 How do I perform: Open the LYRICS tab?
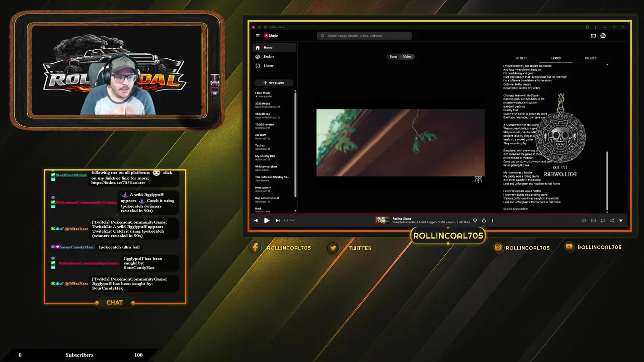(556, 58)
